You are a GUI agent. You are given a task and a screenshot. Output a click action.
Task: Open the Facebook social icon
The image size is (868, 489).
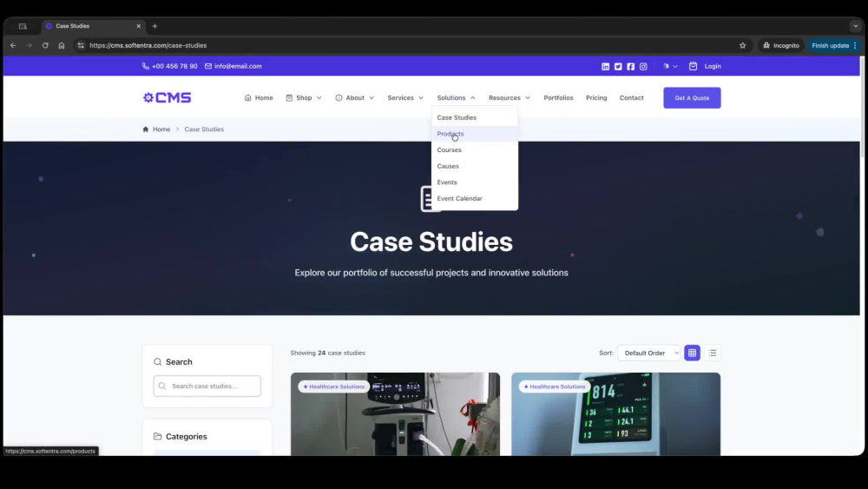point(630,67)
